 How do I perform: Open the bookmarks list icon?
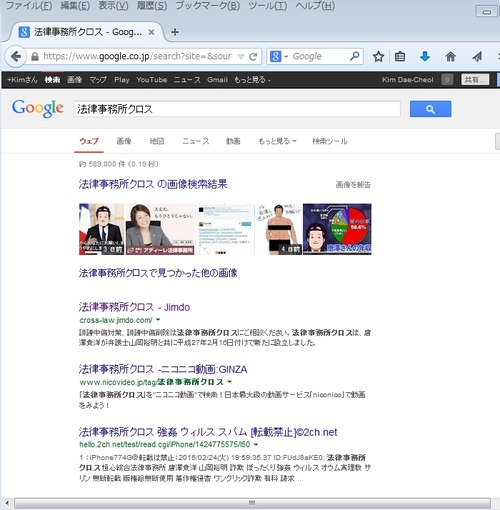tap(400, 56)
